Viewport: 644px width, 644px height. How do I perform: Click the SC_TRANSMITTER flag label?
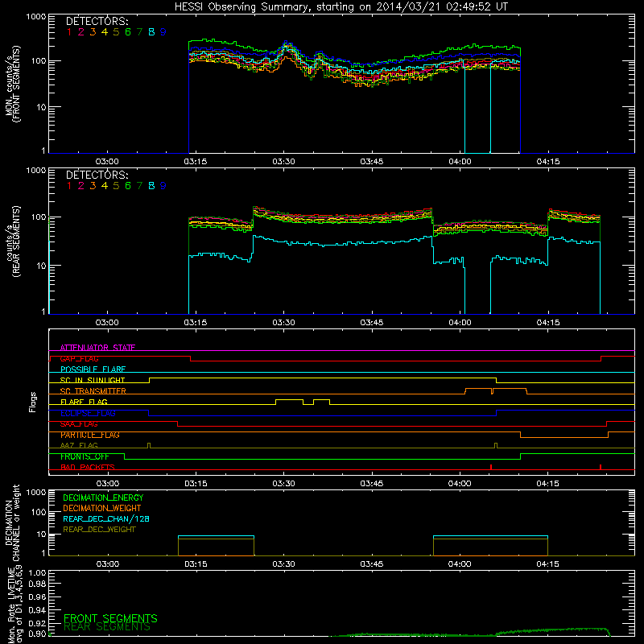point(93,391)
